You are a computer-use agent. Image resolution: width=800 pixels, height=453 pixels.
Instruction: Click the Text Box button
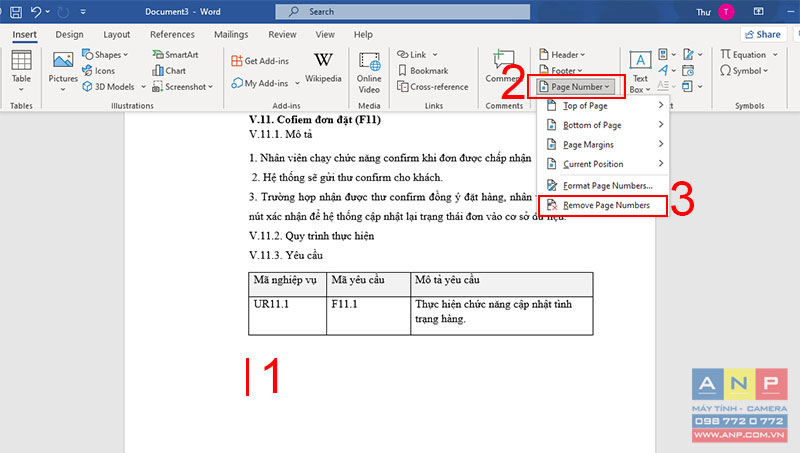(640, 72)
